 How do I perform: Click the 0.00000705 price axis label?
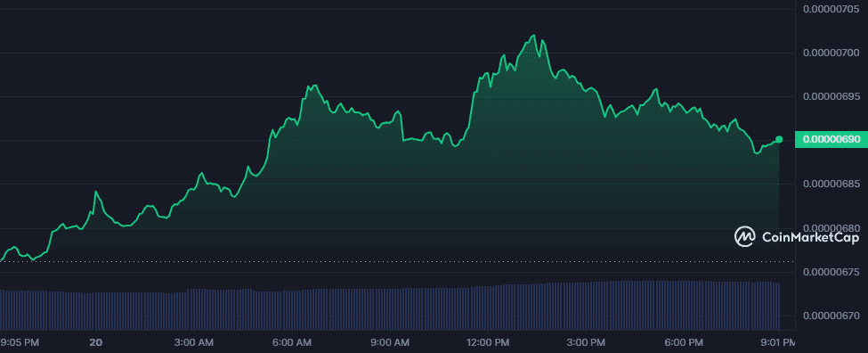point(831,9)
